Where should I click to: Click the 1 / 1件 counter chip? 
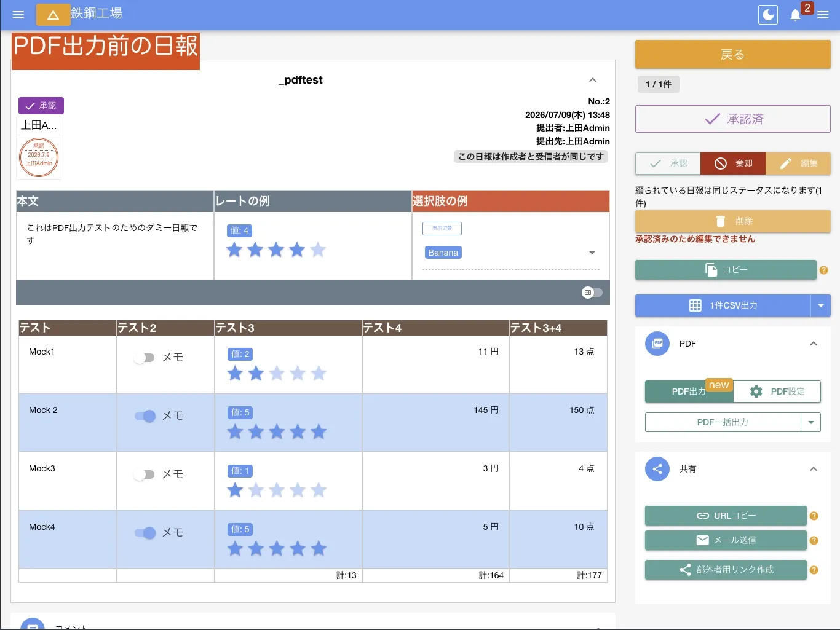tap(659, 84)
